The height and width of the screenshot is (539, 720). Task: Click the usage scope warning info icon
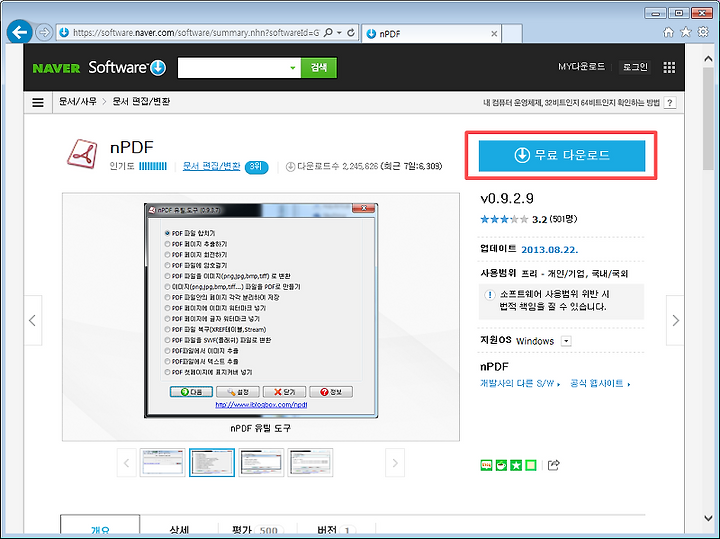[x=490, y=295]
